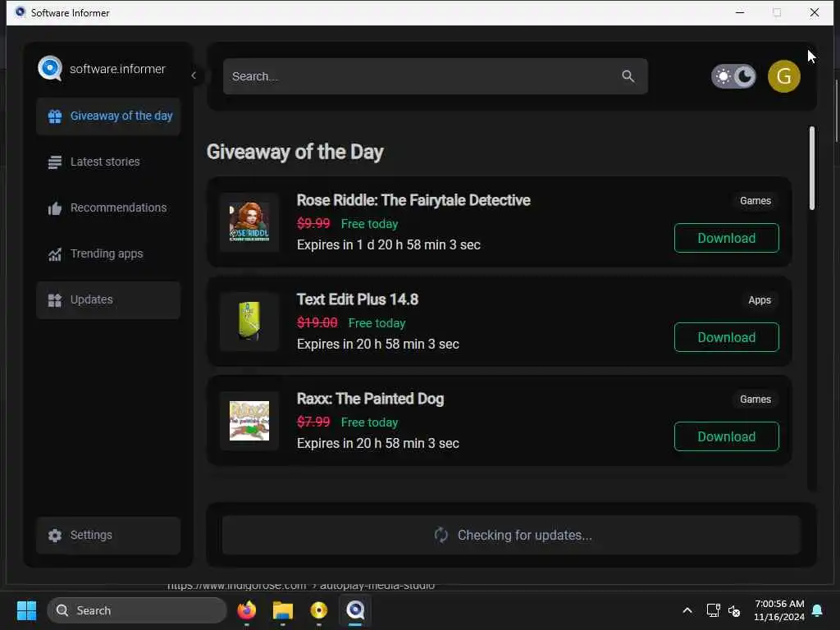Click the chart icon next to Trending apps

(55, 254)
